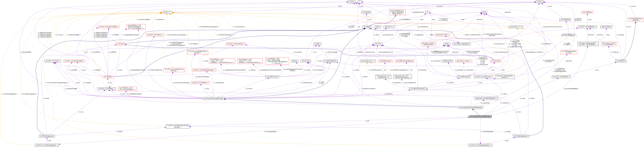Open ns3::Ptr< ns3::WifiProtectionManager > node
Screen dimensions: 644x147
click(198, 52)
